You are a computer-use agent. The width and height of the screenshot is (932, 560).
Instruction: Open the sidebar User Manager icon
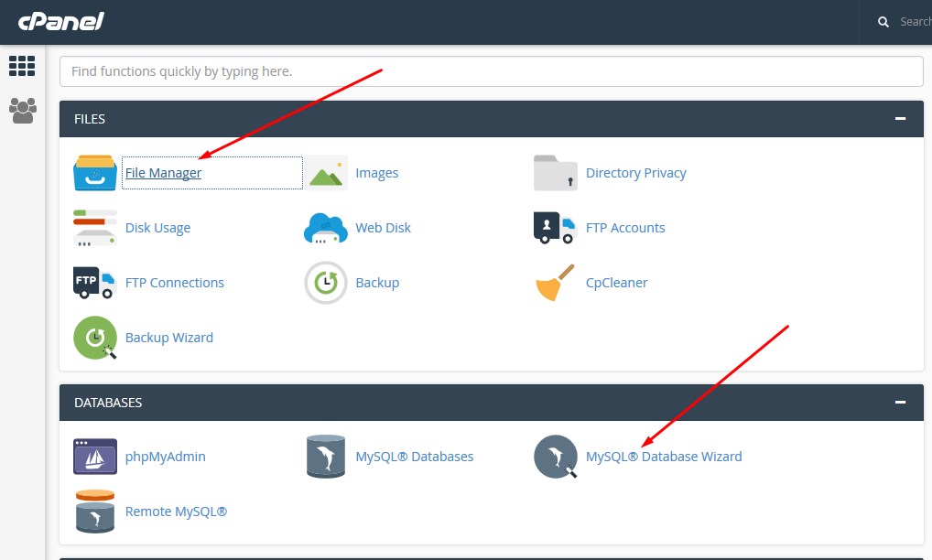point(23,111)
